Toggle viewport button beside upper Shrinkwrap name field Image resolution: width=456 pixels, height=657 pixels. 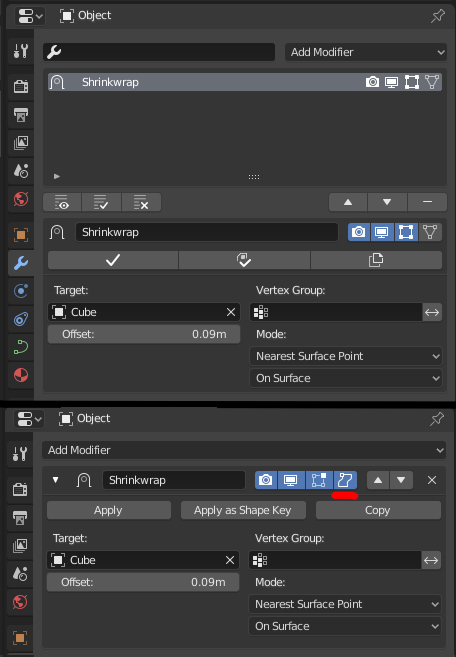coord(382,232)
